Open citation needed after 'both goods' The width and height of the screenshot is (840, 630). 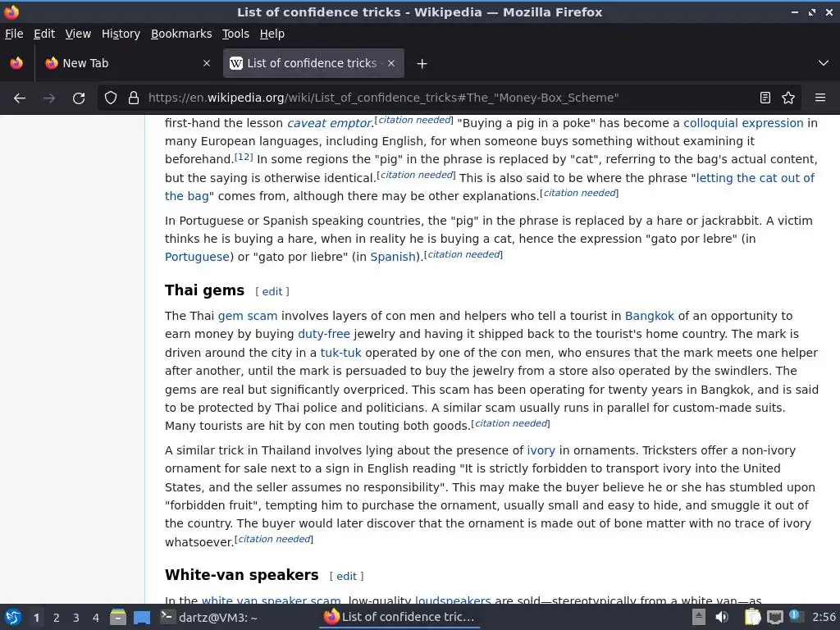click(x=511, y=423)
